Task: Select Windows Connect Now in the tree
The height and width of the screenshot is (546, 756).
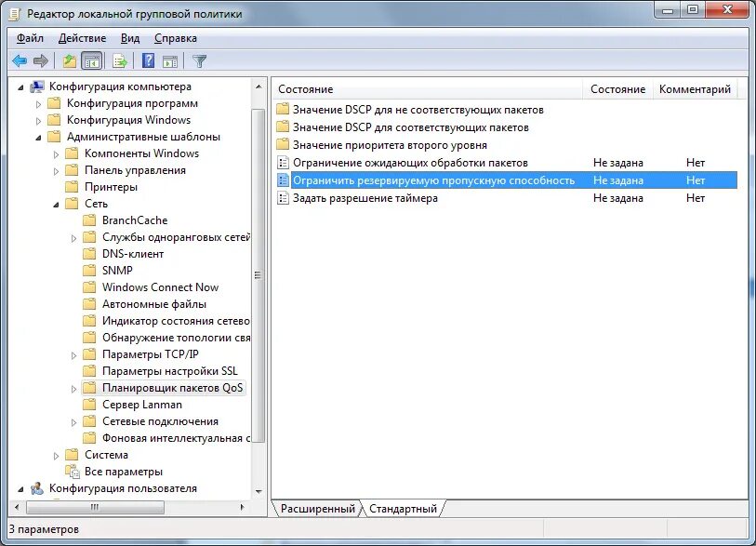Action: [160, 287]
